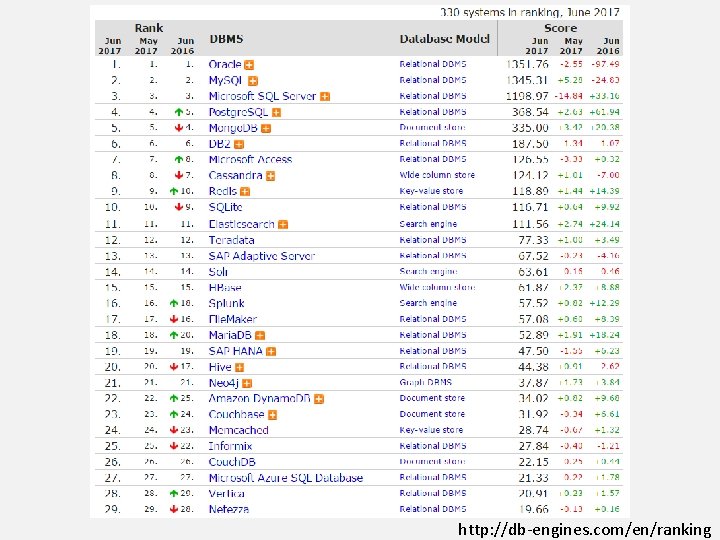Click the plus icon next to PostgreSQL
The image size is (720, 540).
276,112
